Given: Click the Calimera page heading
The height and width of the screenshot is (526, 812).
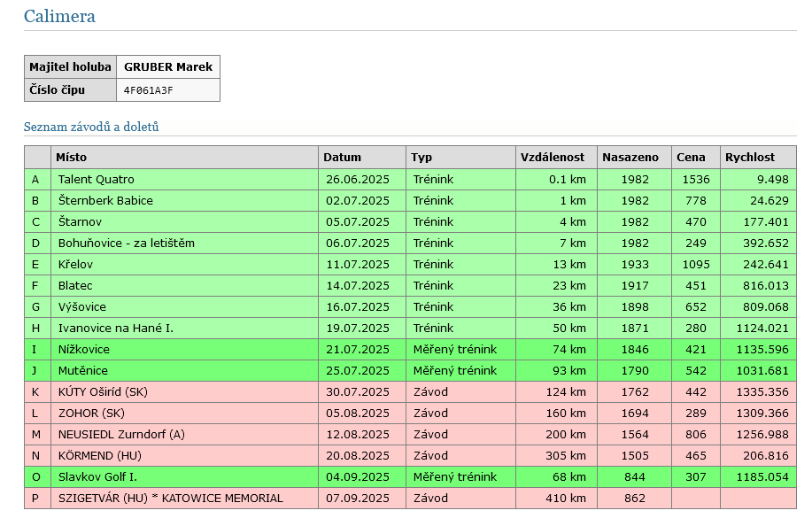Looking at the screenshot, I should [x=59, y=17].
